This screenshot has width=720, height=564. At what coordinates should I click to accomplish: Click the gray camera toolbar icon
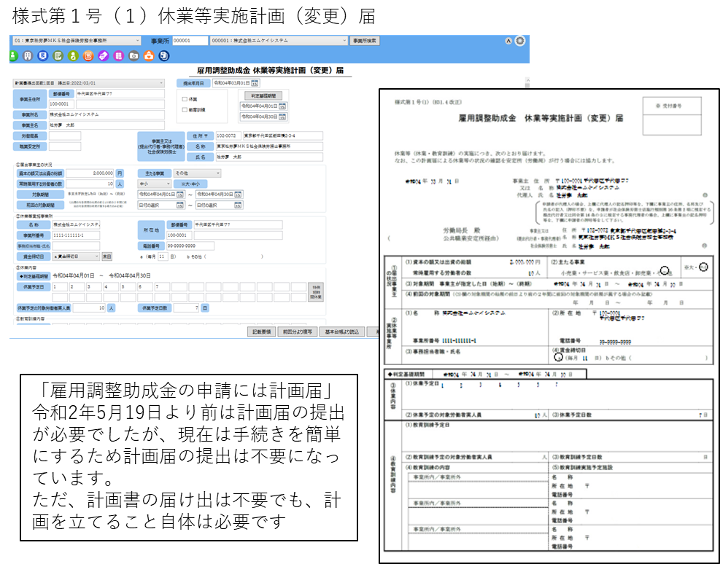(x=134, y=56)
